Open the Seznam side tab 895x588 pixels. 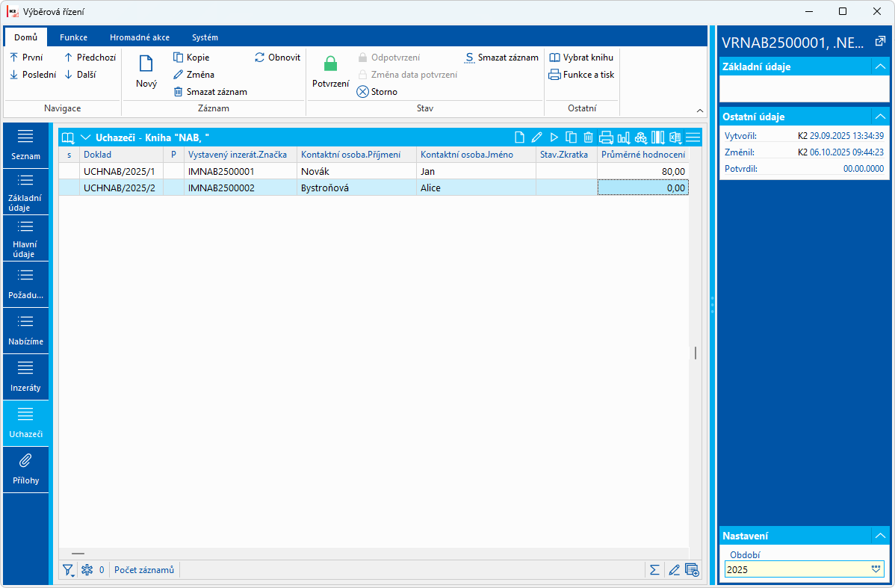tap(25, 145)
